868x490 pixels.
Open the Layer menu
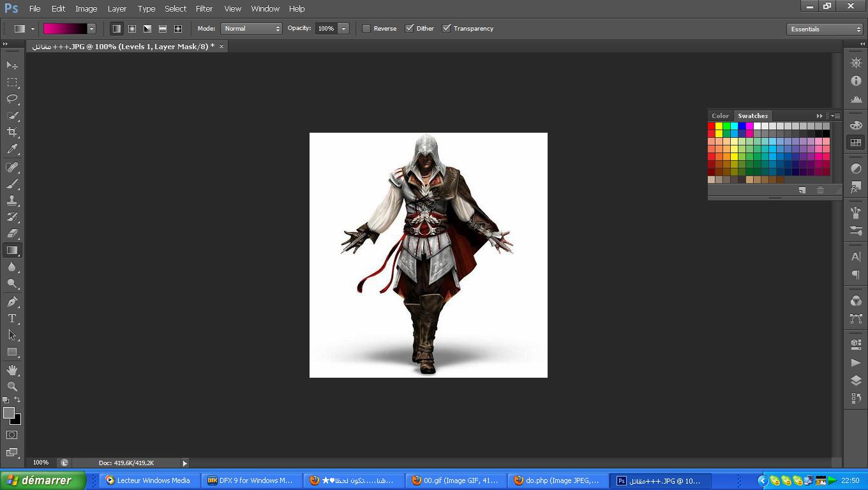click(117, 9)
